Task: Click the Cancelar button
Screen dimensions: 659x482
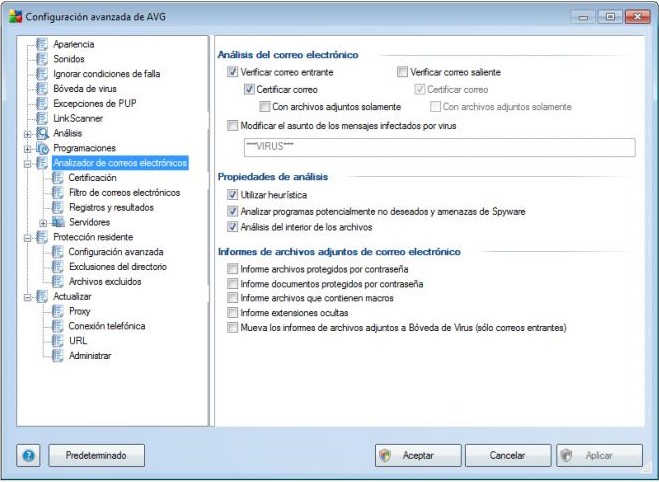Action: tap(508, 456)
